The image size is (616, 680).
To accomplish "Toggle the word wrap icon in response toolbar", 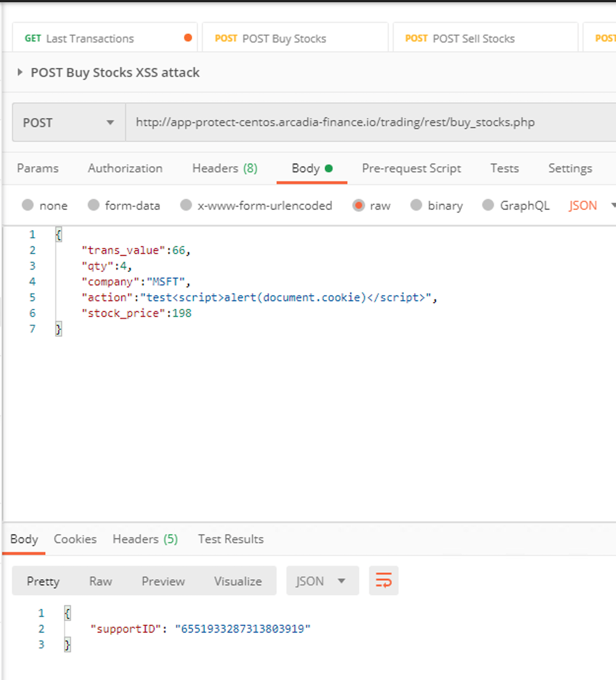I will pyautogui.click(x=384, y=580).
